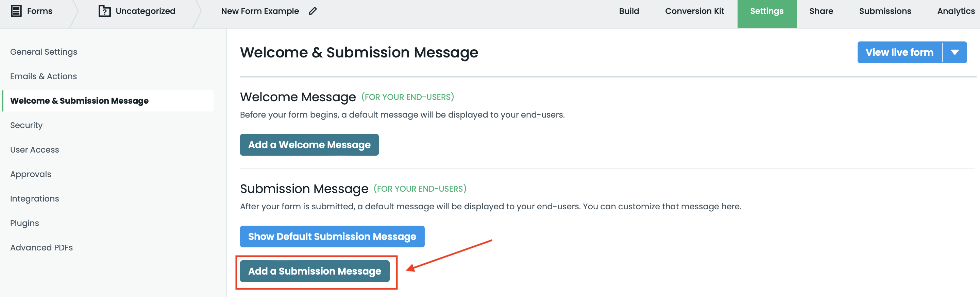Image resolution: width=980 pixels, height=297 pixels.
Task: Select Advanced PDFs in sidebar
Action: [x=41, y=248]
